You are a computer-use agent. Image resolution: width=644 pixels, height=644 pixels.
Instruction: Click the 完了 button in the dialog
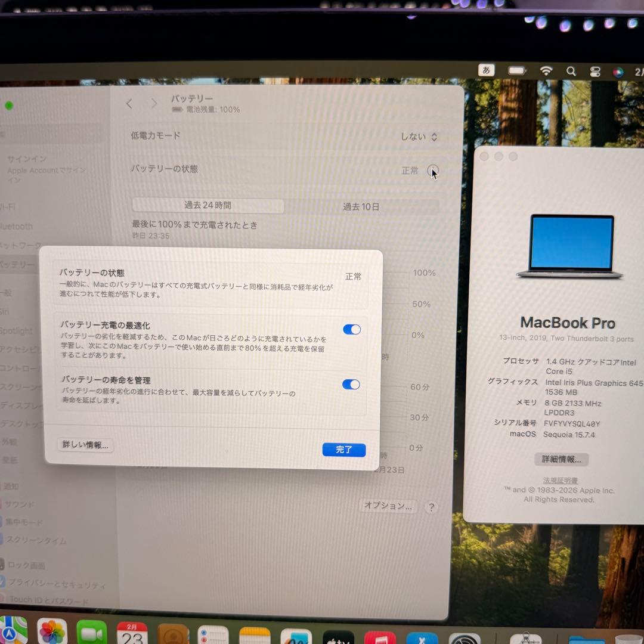344,450
